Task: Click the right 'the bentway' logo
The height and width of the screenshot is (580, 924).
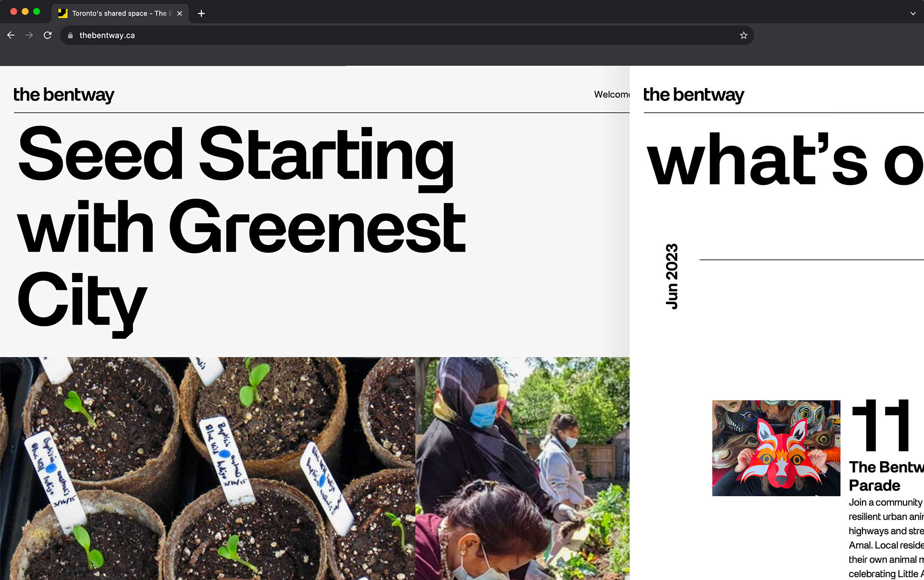Action: point(693,94)
